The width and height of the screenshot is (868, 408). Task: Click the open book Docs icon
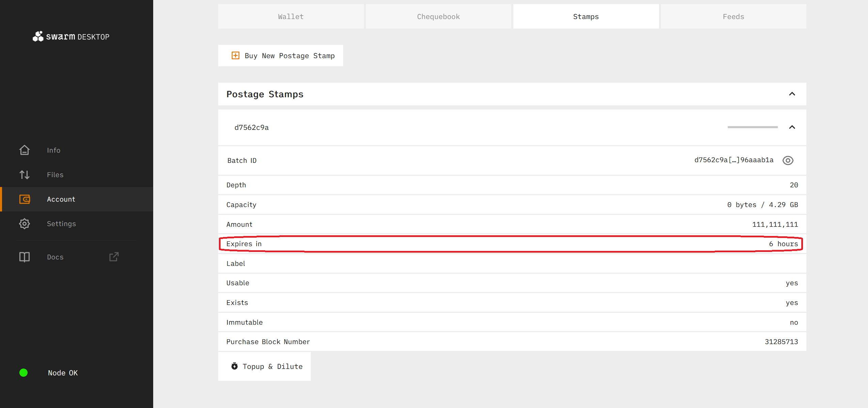[x=25, y=257]
